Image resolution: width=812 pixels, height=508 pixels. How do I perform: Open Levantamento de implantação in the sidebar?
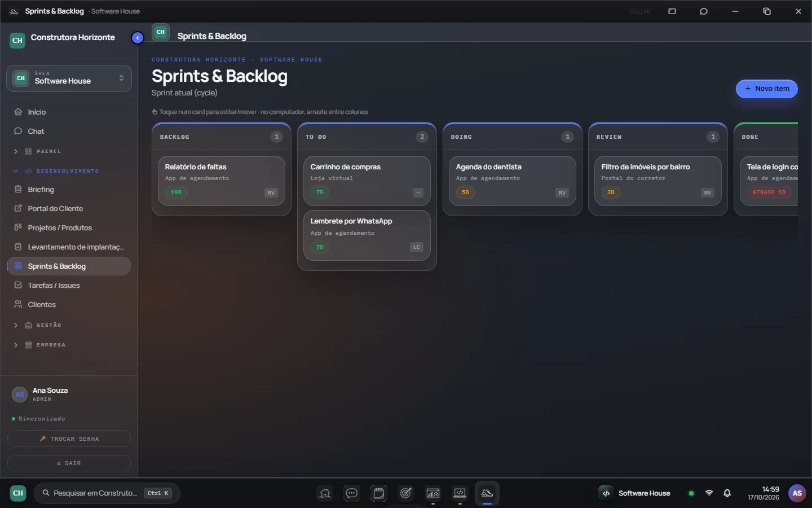tap(69, 247)
